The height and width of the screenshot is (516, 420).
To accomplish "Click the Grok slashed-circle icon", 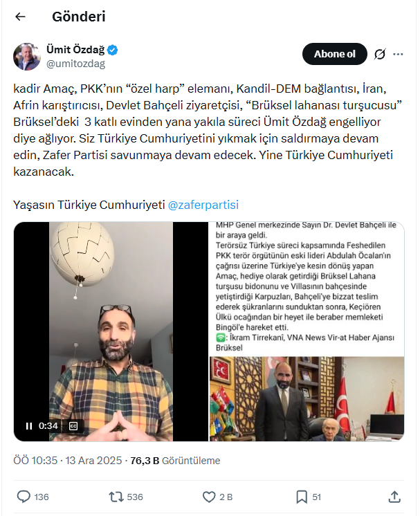I will click(x=379, y=54).
